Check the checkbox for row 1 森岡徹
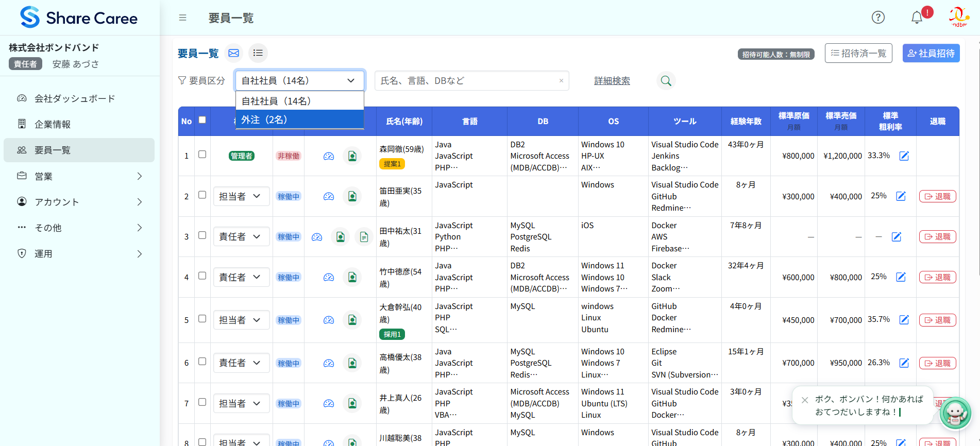The width and height of the screenshot is (980, 446). pyautogui.click(x=202, y=155)
